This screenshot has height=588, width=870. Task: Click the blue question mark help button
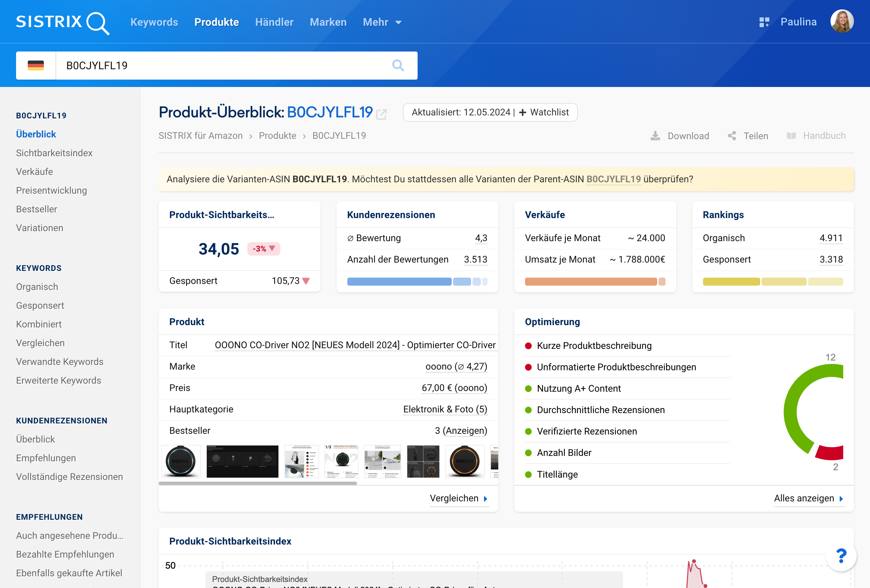tap(841, 556)
